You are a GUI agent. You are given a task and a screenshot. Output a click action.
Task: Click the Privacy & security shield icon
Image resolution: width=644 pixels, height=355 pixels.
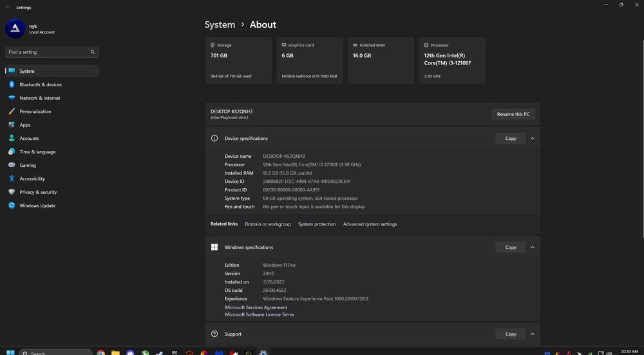(x=12, y=192)
